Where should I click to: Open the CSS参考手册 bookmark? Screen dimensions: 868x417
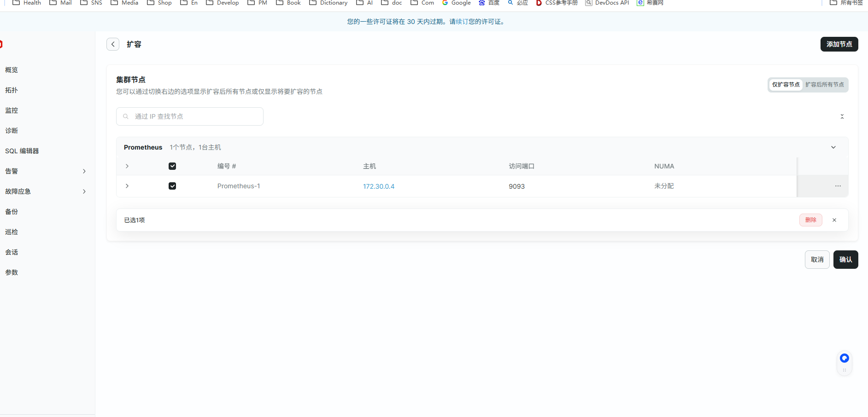click(x=557, y=3)
